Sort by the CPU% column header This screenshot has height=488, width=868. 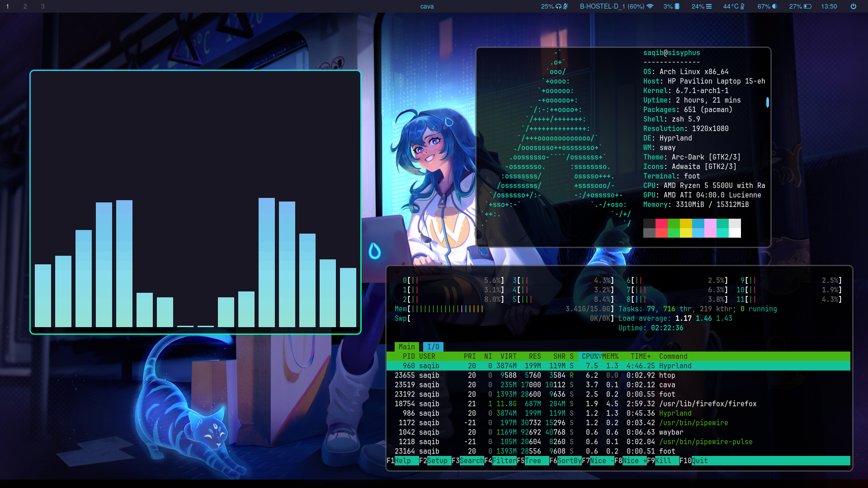pos(590,356)
